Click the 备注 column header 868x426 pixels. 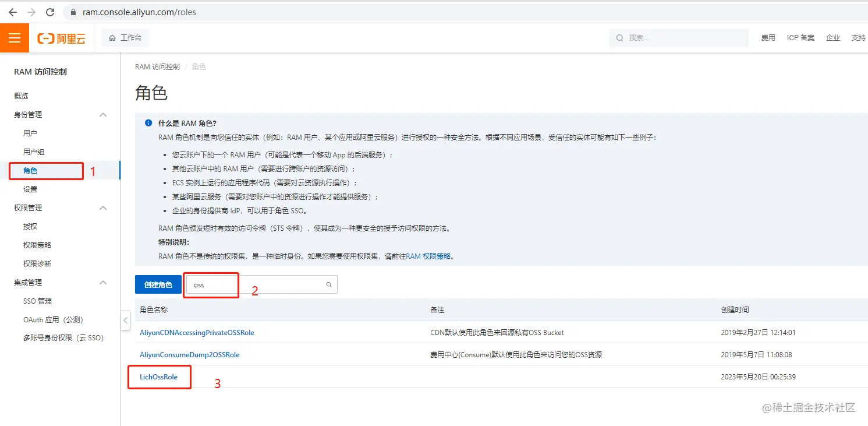click(x=437, y=310)
